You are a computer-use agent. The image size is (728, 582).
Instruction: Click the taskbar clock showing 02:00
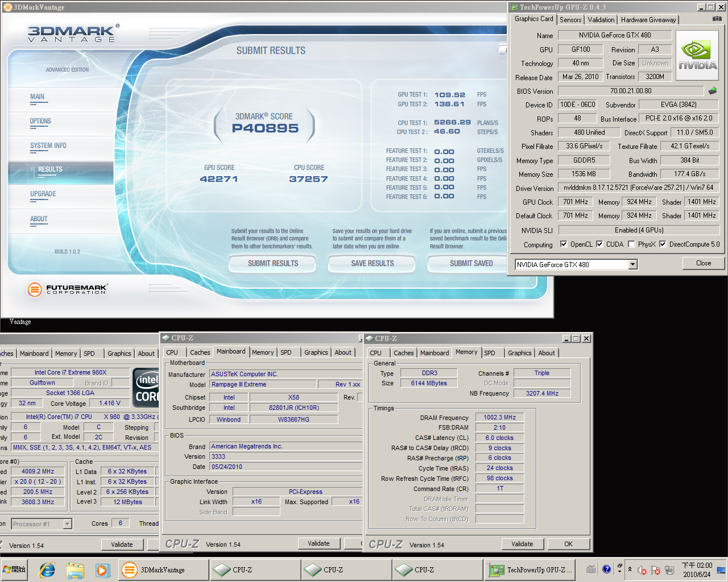point(697,569)
